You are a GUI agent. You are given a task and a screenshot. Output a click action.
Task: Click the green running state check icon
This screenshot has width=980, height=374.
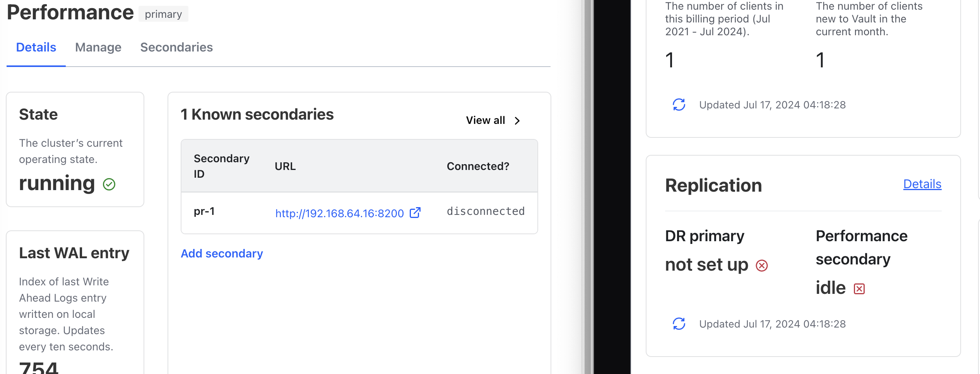tap(109, 184)
